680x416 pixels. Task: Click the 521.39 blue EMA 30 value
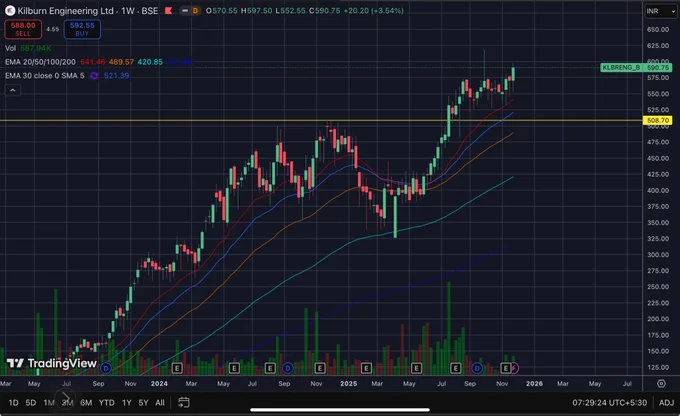[116, 76]
